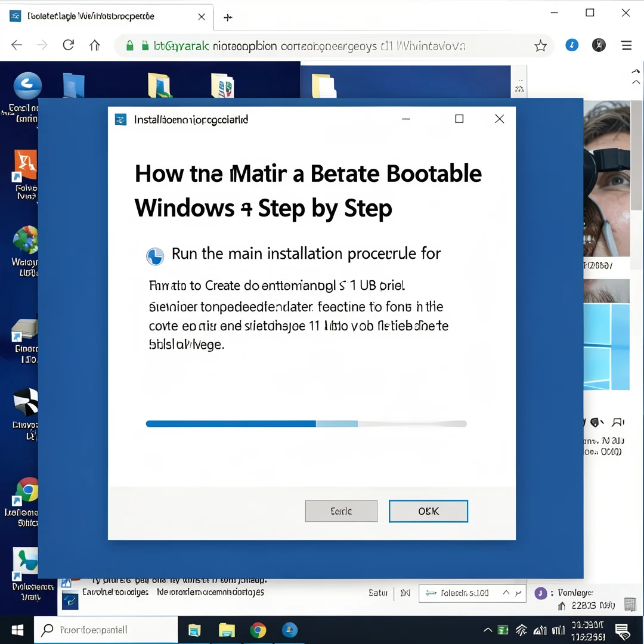Open the black and white pinwheel desktop icon

(x=26, y=402)
